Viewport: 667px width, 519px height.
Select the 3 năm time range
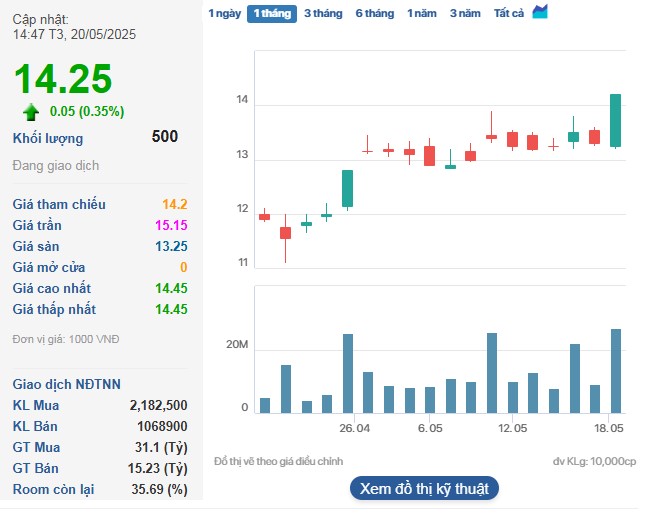pos(464,14)
